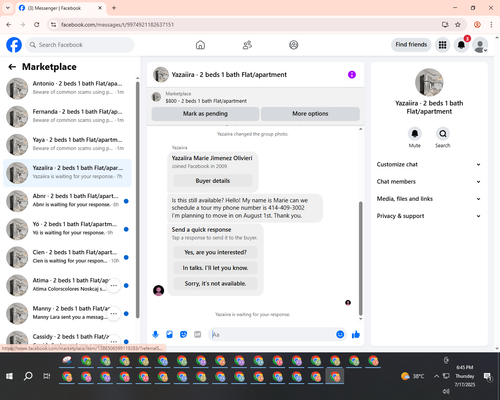
Task: Click Mark as pending button
Action: point(205,114)
